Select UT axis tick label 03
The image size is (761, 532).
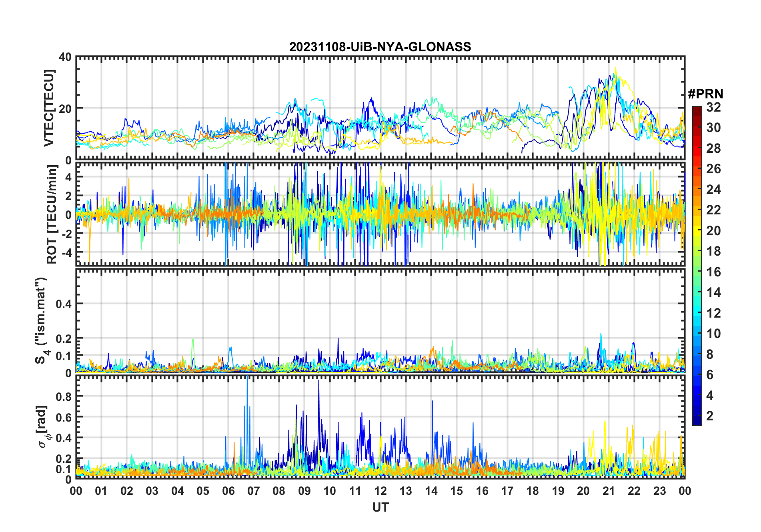point(152,491)
